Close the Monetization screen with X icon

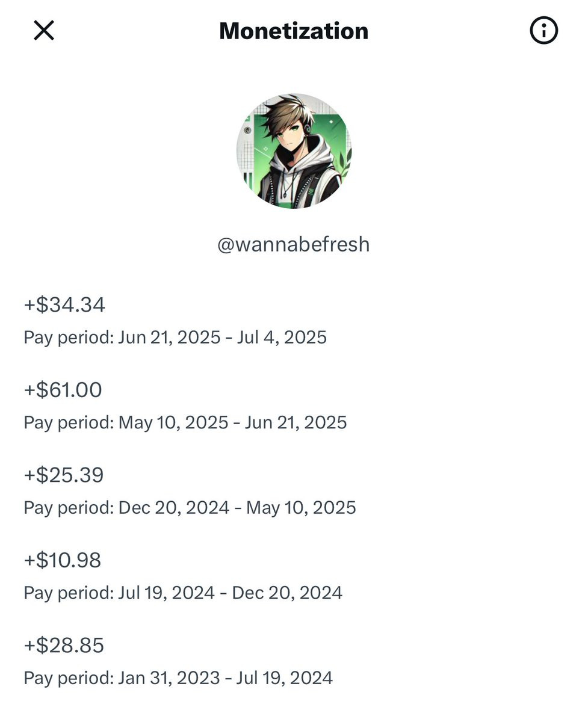(44, 30)
